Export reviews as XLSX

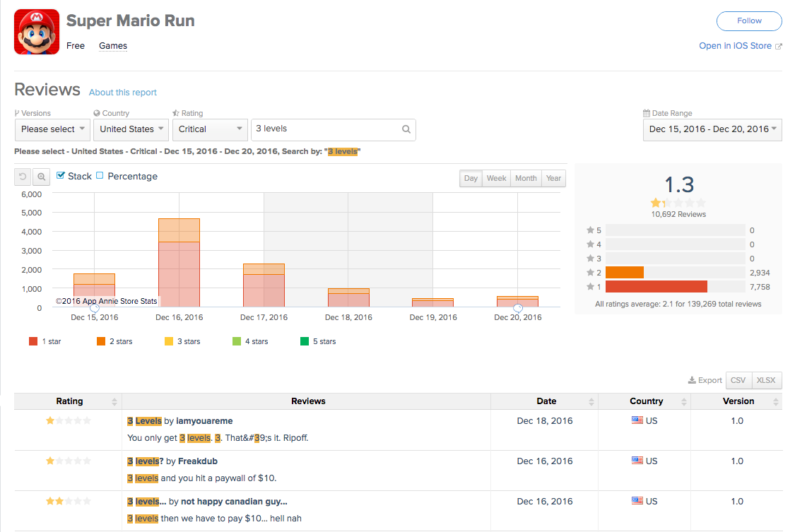[766, 381]
